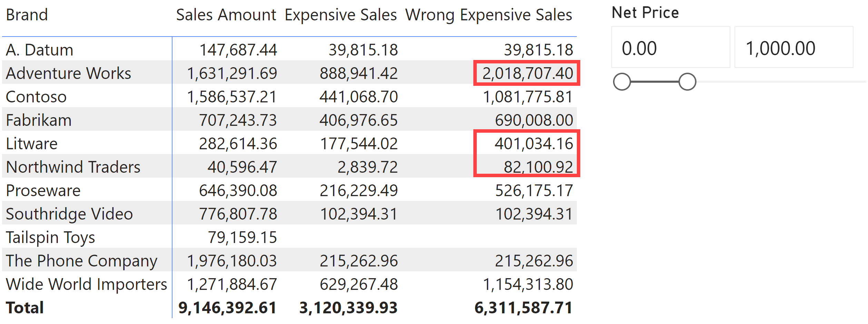Click the right handle of Net Price slider
Viewport: 868px width, 324px height.
click(x=687, y=82)
